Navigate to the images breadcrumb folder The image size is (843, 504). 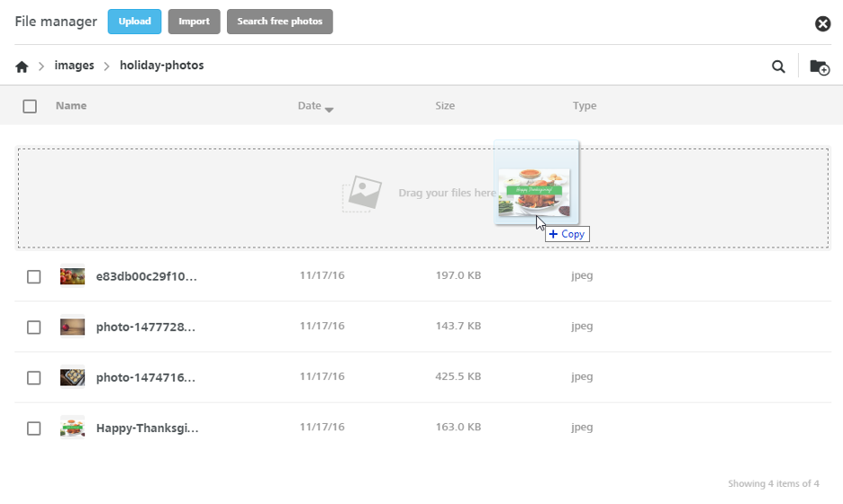pyautogui.click(x=74, y=66)
